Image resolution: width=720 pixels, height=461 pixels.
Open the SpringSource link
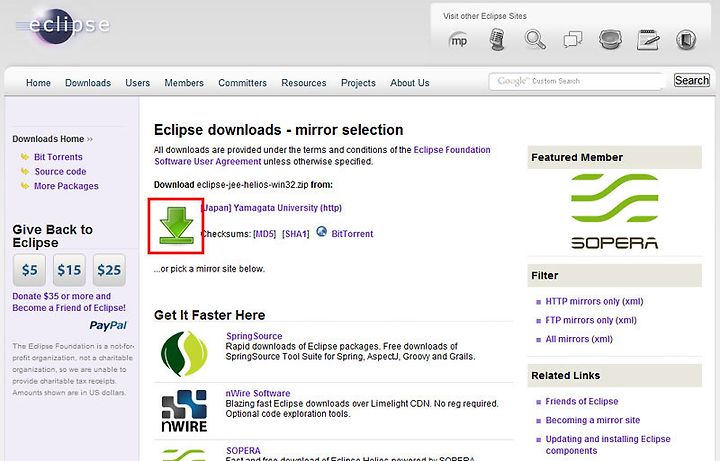254,336
